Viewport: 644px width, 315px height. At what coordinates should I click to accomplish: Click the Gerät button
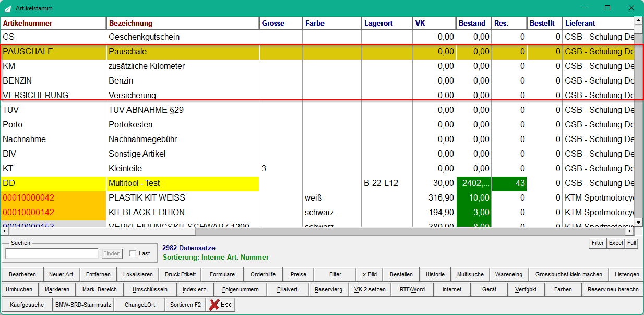489,289
